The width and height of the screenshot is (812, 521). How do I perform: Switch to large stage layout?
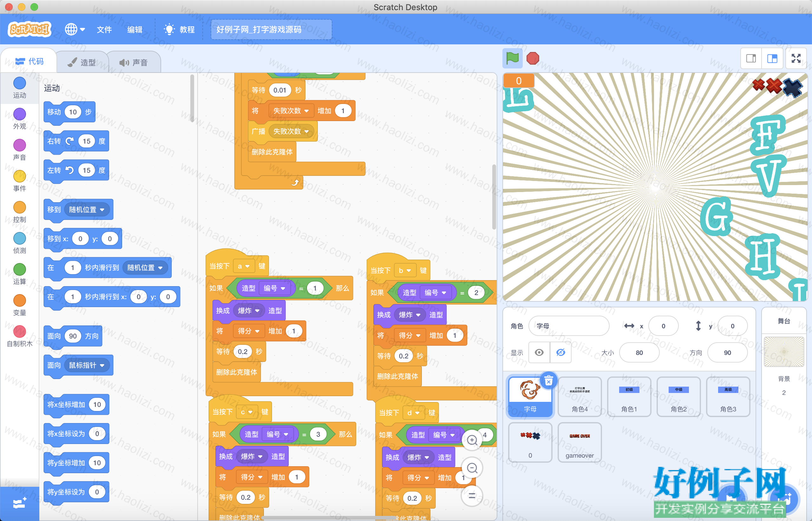point(772,59)
